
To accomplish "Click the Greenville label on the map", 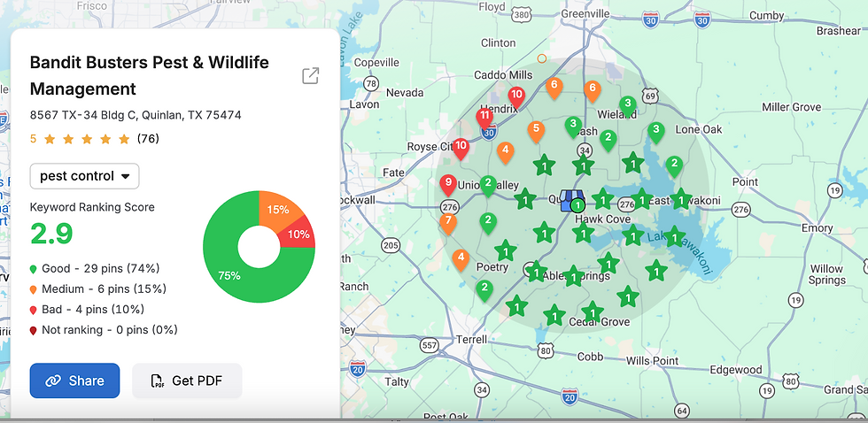I will pos(585,13).
